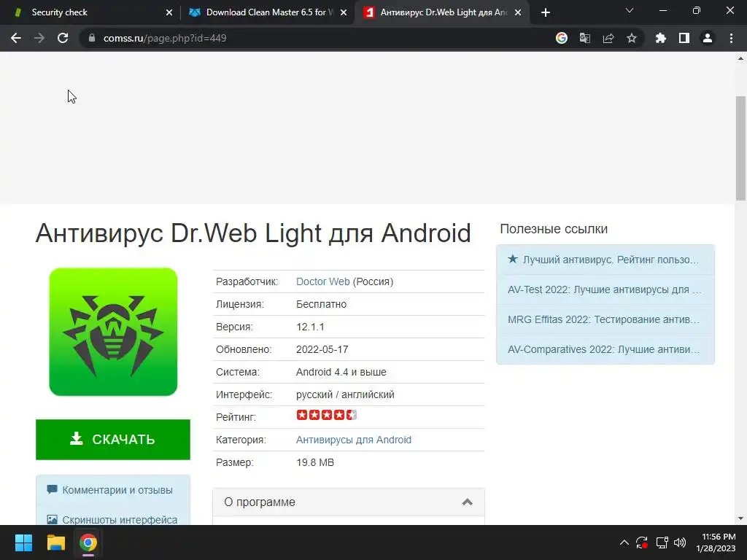Click the comments speech bubble icon
Screen dimensions: 747x560
click(x=52, y=489)
